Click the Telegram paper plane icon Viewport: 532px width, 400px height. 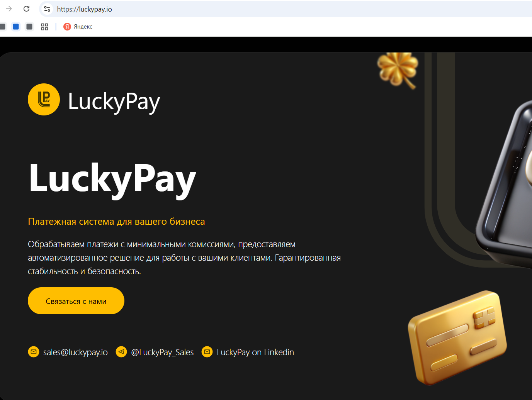(121, 352)
